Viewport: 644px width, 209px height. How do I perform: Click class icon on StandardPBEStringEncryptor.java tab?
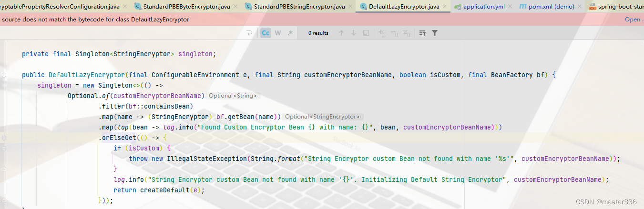248,7
